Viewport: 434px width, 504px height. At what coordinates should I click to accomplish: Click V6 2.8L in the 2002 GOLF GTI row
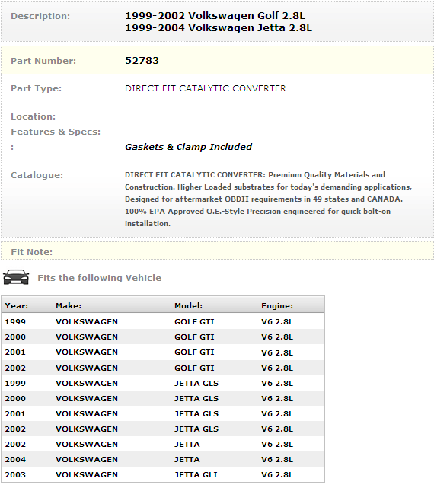(277, 368)
